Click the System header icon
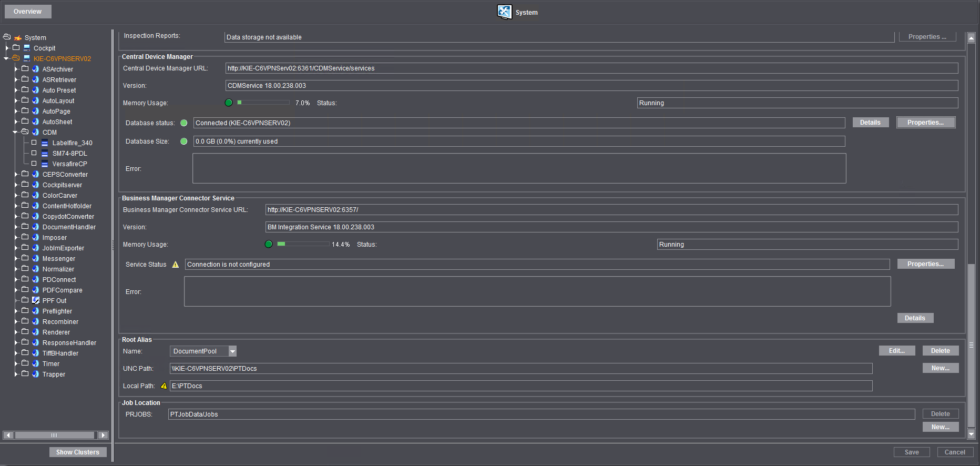980x466 pixels. (504, 12)
